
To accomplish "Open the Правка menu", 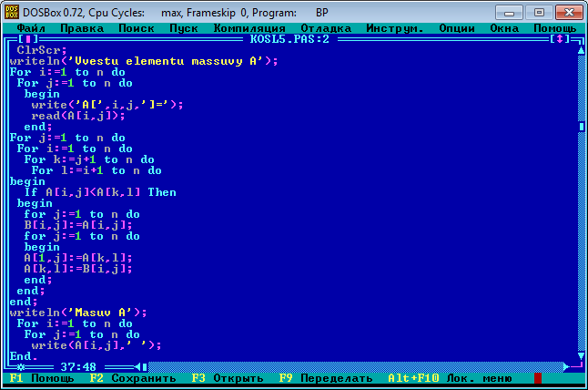I will coord(82,28).
